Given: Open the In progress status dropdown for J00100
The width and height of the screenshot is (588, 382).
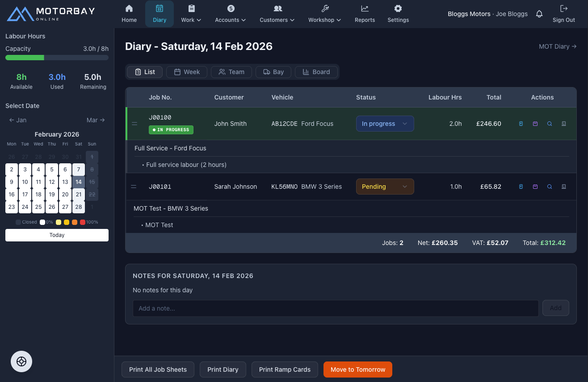Looking at the screenshot, I should [385, 124].
